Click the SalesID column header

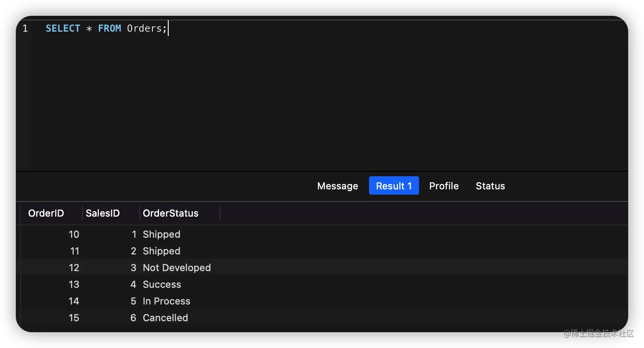pyautogui.click(x=111, y=213)
